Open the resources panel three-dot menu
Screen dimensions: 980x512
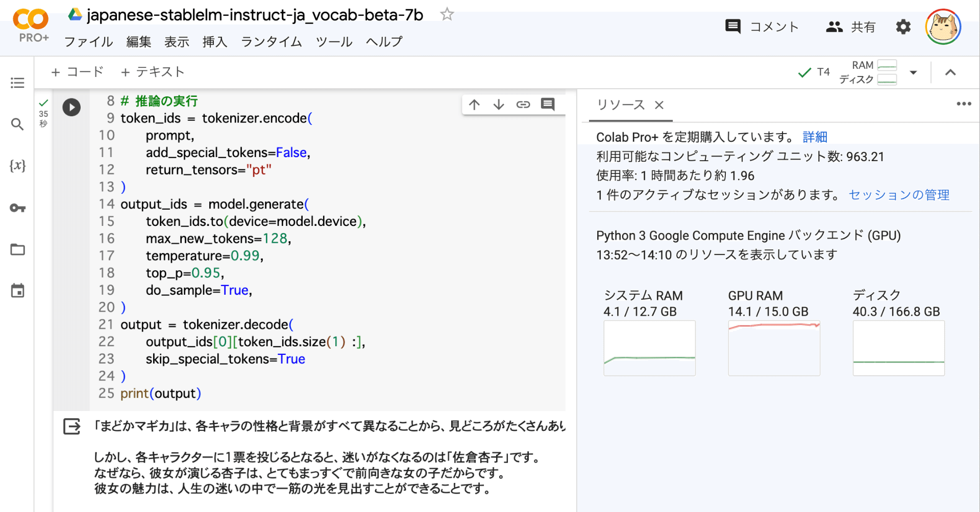(964, 104)
